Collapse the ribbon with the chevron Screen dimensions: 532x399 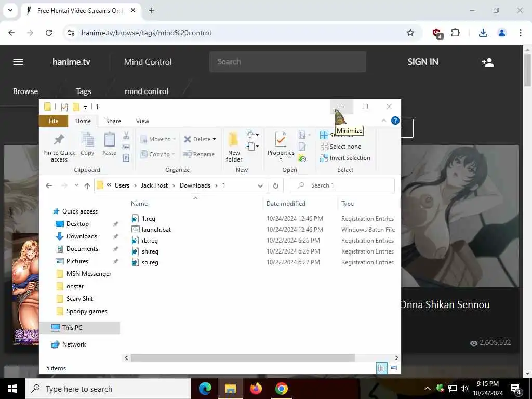(x=384, y=121)
